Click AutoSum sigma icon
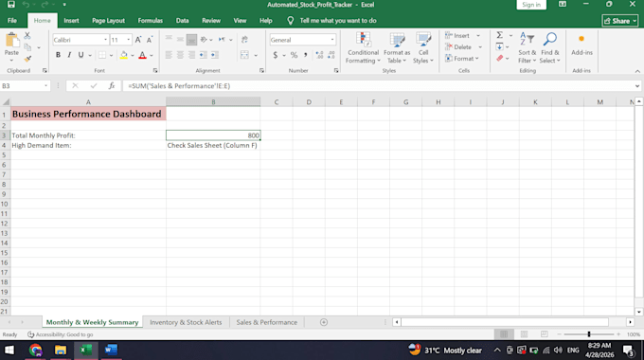644x360 pixels. (x=500, y=35)
